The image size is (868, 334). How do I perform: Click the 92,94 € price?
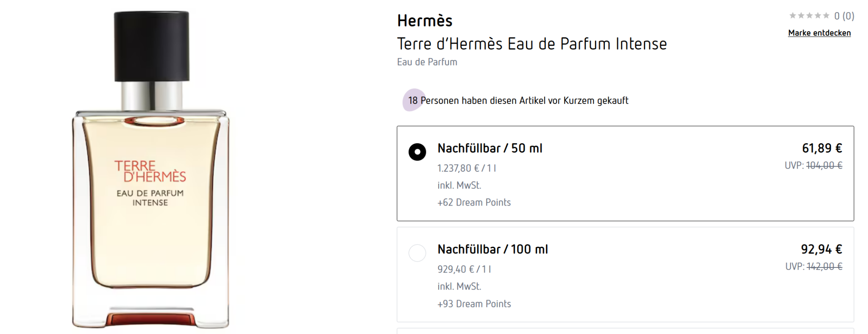821,249
